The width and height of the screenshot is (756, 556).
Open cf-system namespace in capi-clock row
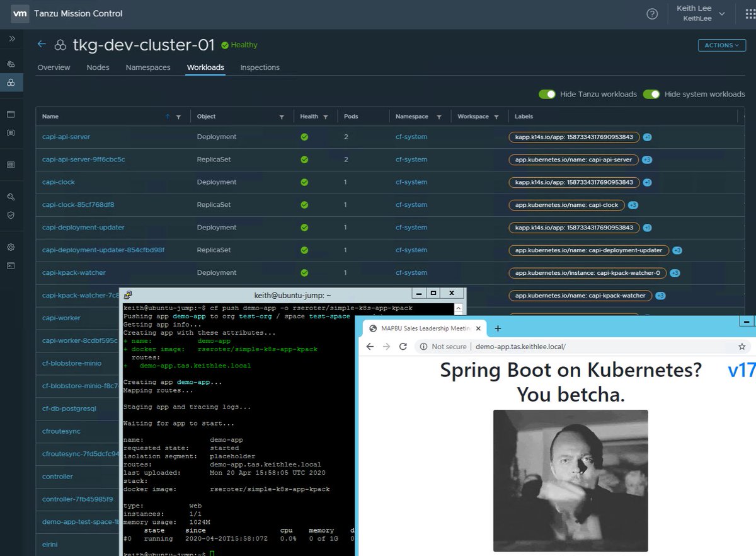coord(411,182)
